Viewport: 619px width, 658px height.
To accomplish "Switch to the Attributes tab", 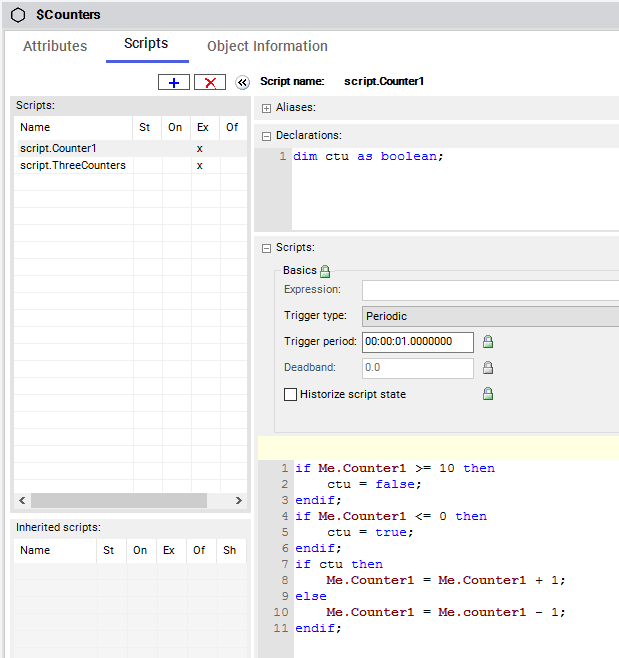I will [55, 46].
